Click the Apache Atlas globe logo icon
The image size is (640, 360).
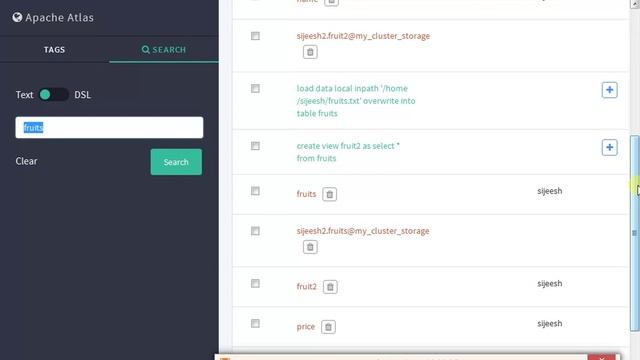17,18
